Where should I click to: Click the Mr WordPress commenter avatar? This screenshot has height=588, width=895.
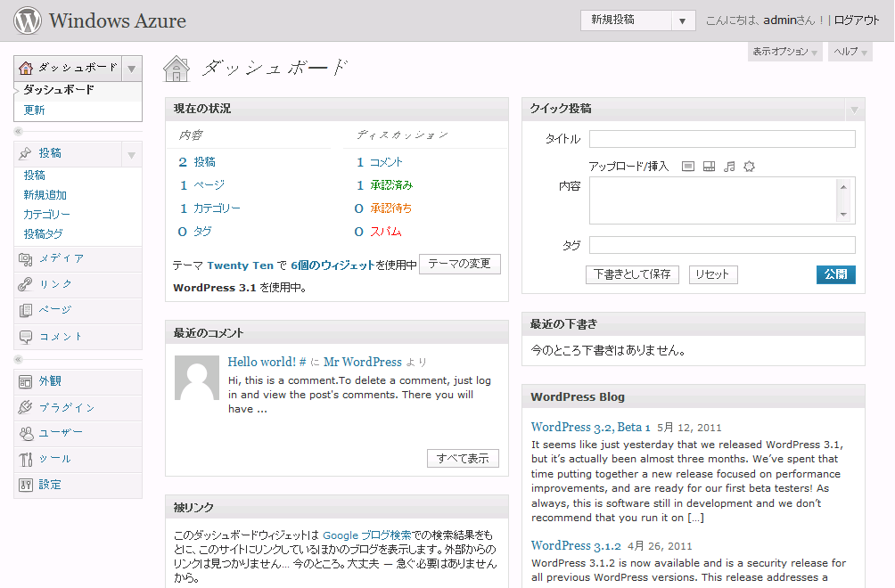197,378
